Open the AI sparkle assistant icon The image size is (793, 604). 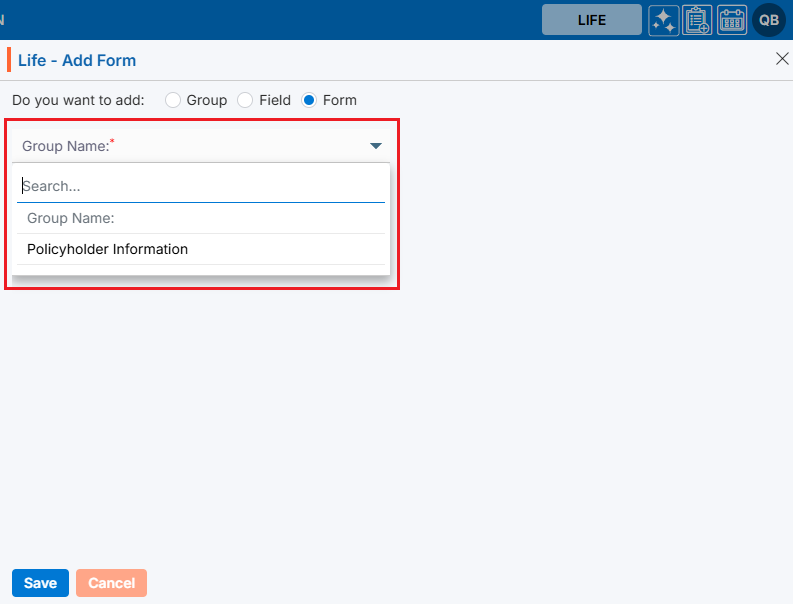point(664,20)
